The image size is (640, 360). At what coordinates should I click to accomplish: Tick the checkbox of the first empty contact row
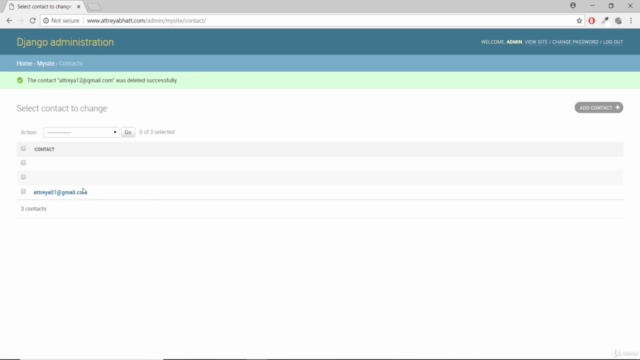23,163
